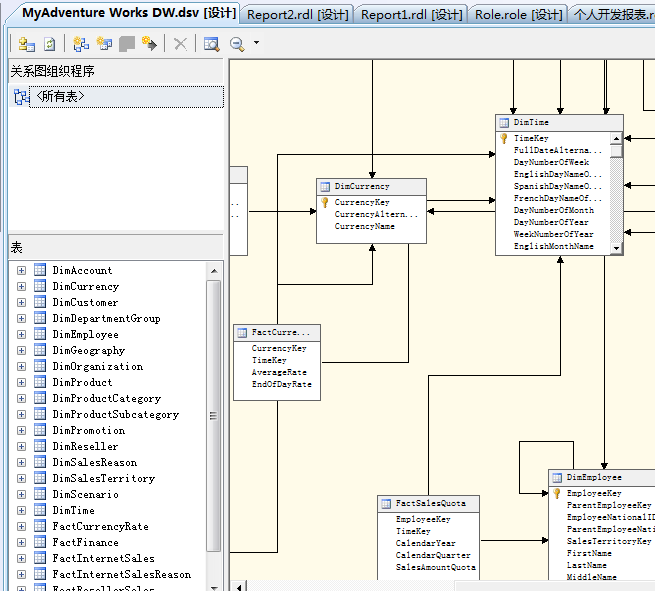The height and width of the screenshot is (591, 655).
Task: Expand the DimAccount table node
Action: coord(21,270)
